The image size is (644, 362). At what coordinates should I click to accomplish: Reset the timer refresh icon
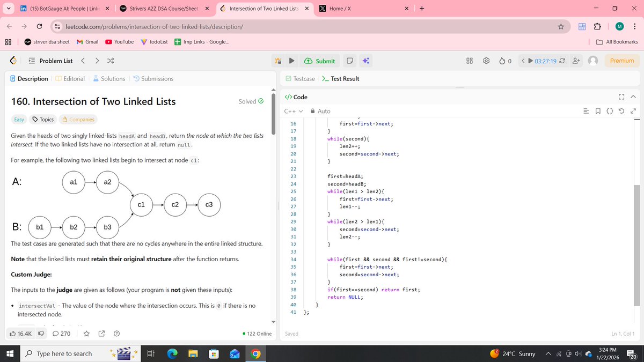[x=562, y=61]
